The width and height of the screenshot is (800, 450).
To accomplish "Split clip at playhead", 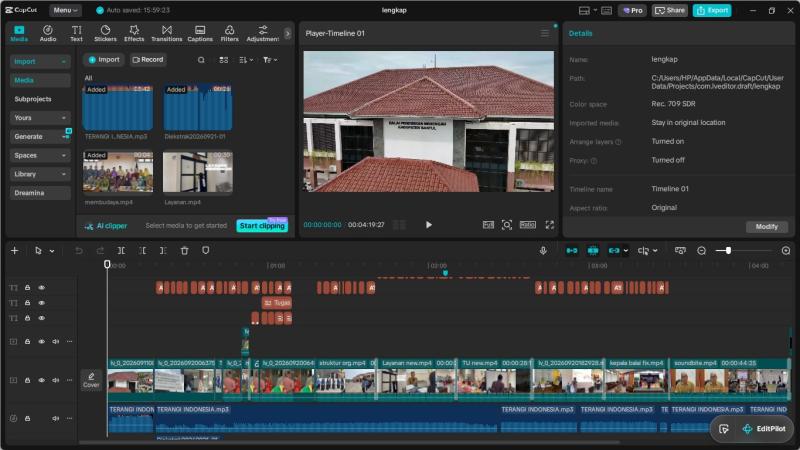I will point(121,251).
